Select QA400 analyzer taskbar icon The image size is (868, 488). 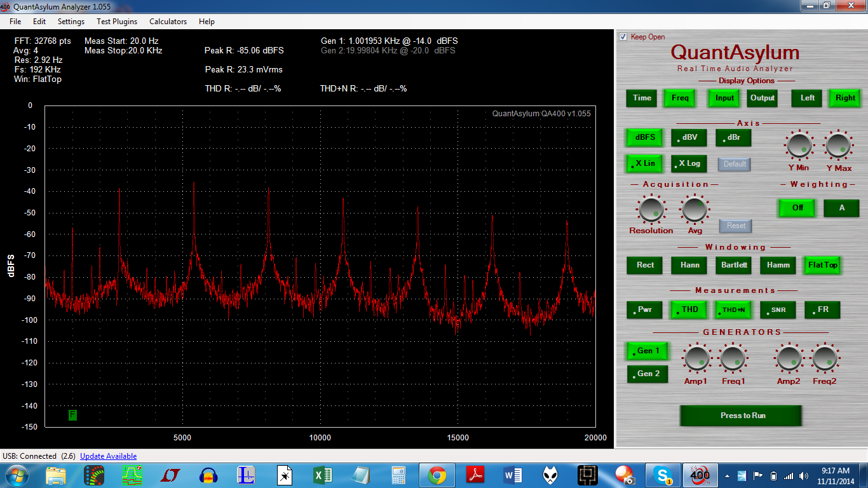pos(700,475)
